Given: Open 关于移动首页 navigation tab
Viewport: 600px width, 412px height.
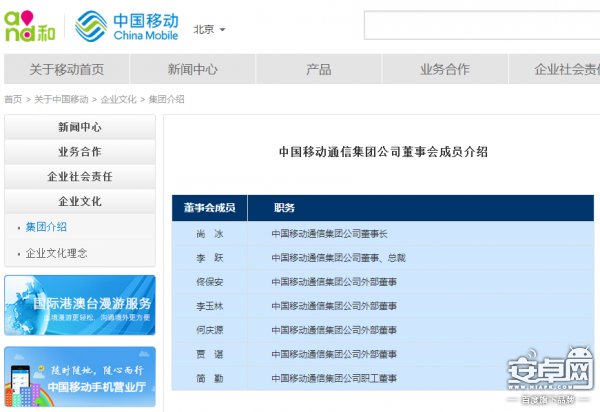Looking at the screenshot, I should point(66,69).
